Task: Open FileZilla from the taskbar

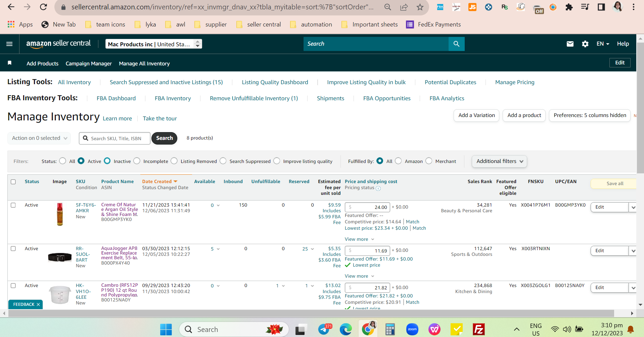Action: click(x=478, y=330)
